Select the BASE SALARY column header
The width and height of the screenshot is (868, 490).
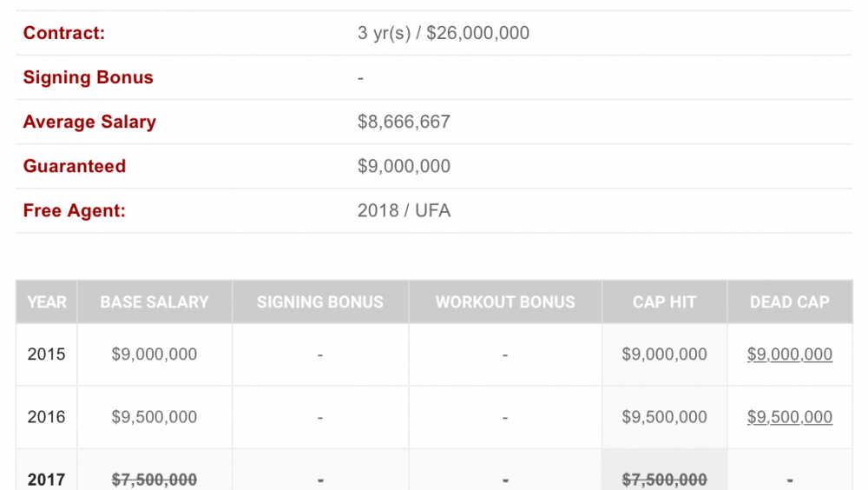pyautogui.click(x=155, y=302)
